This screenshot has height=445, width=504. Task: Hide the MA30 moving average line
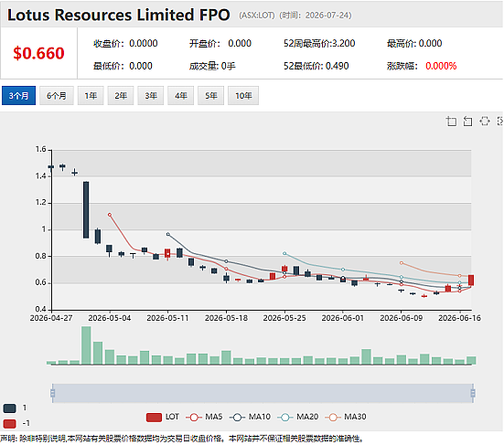[x=346, y=417]
